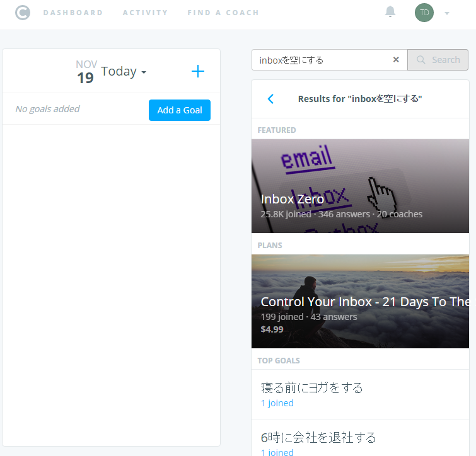Open the notifications bell

click(x=390, y=12)
